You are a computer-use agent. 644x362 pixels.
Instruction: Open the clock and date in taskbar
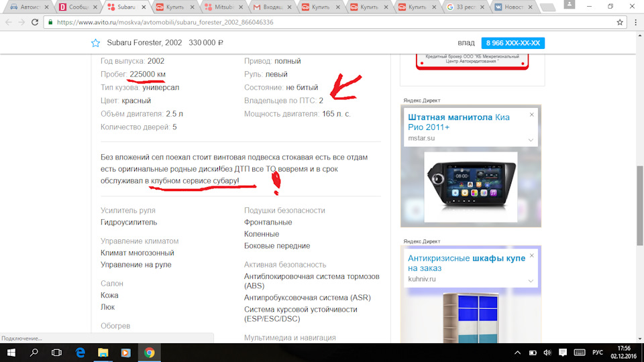(x=623, y=353)
